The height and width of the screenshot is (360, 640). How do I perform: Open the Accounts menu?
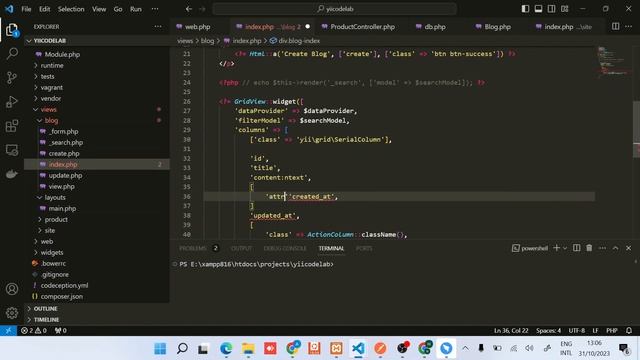coord(12,289)
